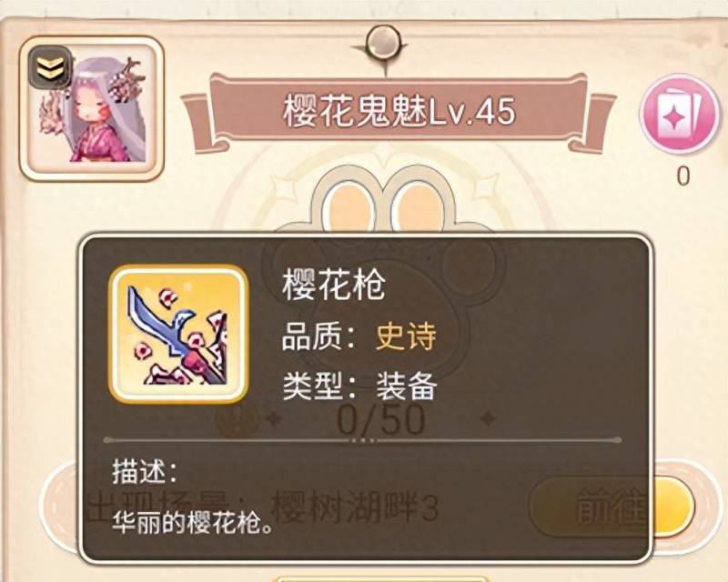Click the 樱花鬼魅Lv.45 title banner

click(398, 112)
